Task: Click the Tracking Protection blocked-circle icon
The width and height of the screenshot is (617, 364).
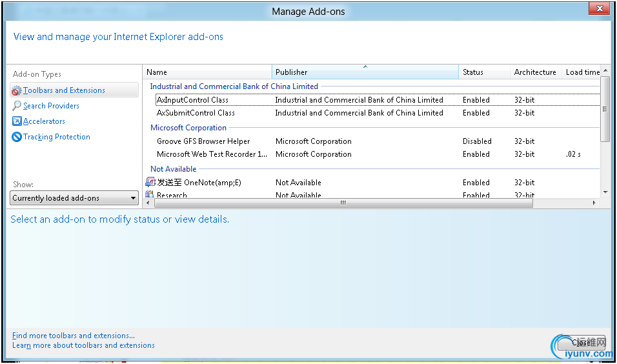Action: [x=17, y=137]
